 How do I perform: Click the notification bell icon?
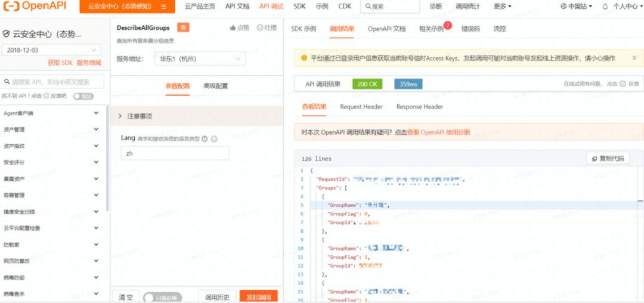click(605, 7)
